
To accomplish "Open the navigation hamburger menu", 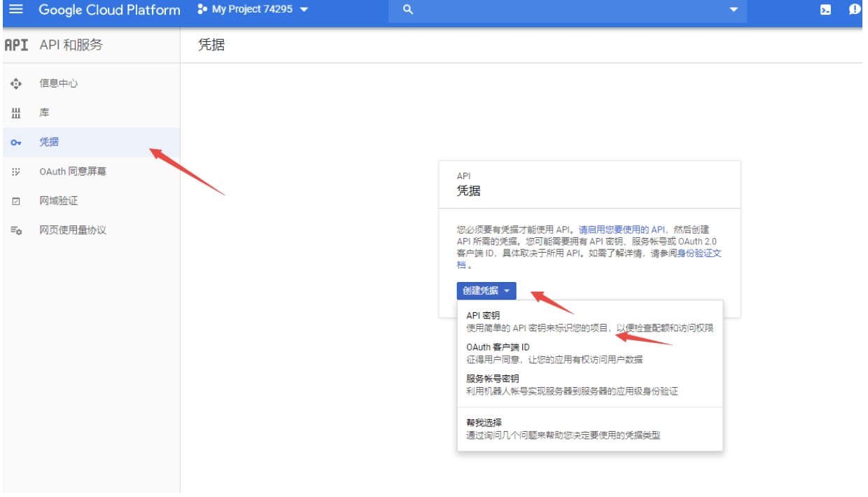I will pos(15,10).
